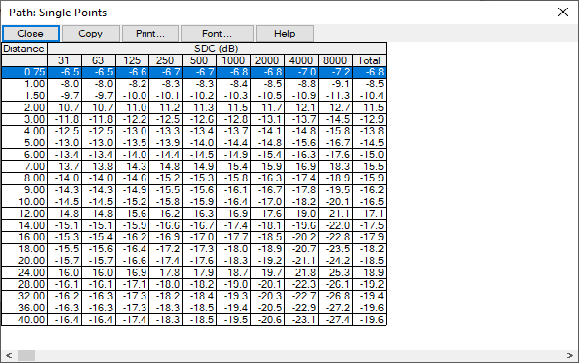This screenshot has width=579, height=363.
Task: Select the 16.00 distance row
Action: [194, 237]
